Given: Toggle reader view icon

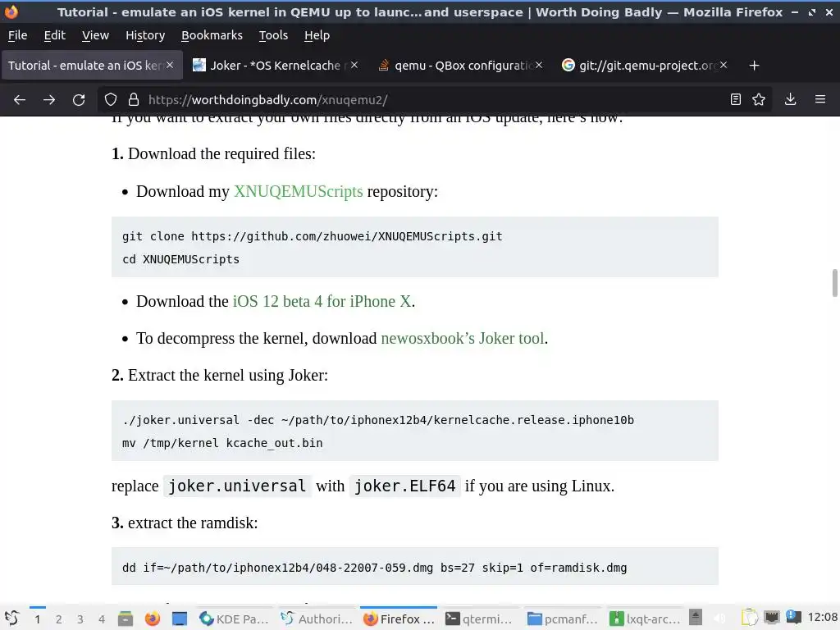Looking at the screenshot, I should [736, 99].
